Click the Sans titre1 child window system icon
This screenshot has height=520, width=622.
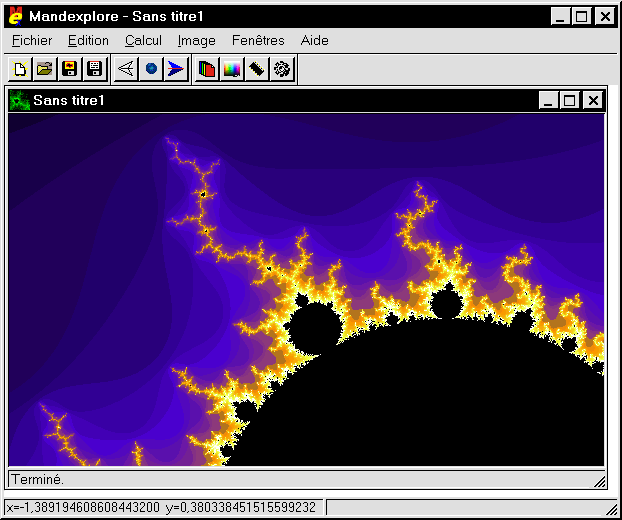19,100
